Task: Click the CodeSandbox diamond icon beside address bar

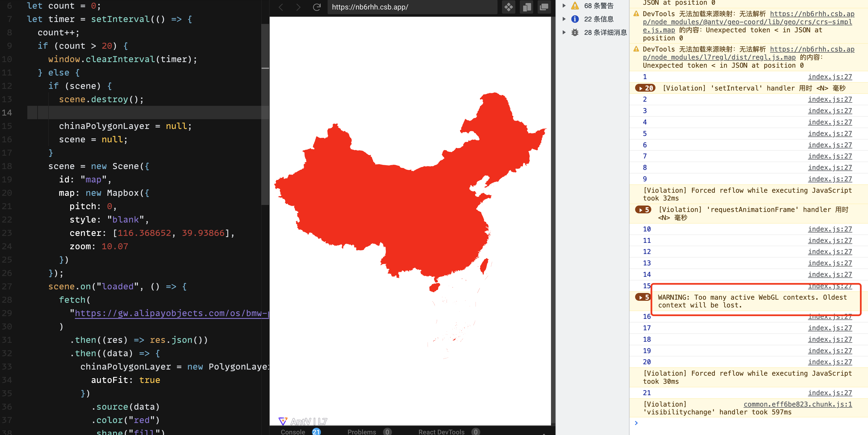Action: point(509,7)
